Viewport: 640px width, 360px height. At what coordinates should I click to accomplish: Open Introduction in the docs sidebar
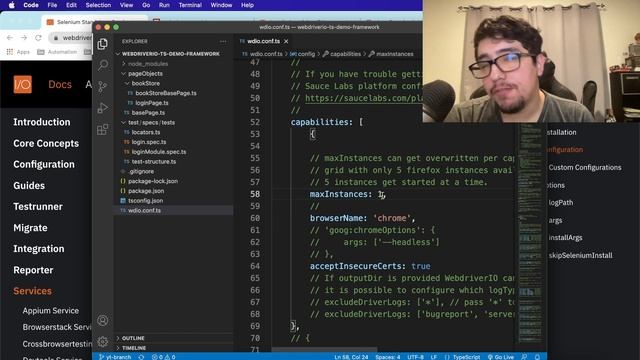[42, 122]
